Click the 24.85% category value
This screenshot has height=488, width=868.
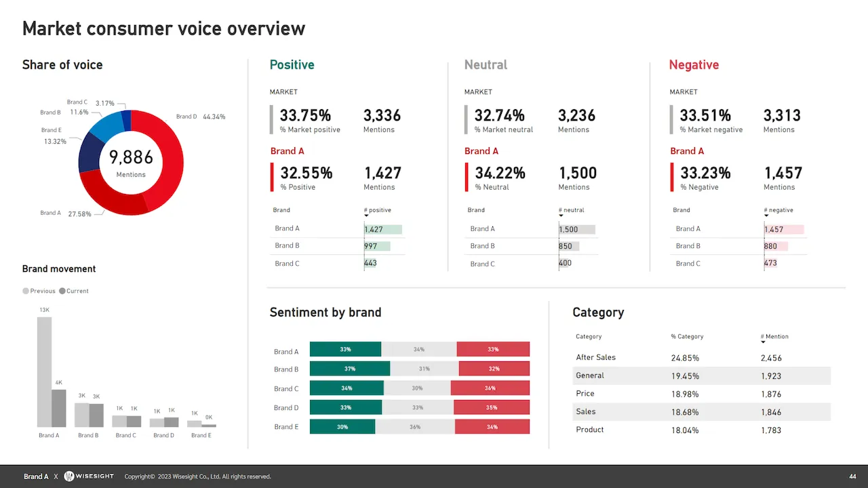pos(685,358)
